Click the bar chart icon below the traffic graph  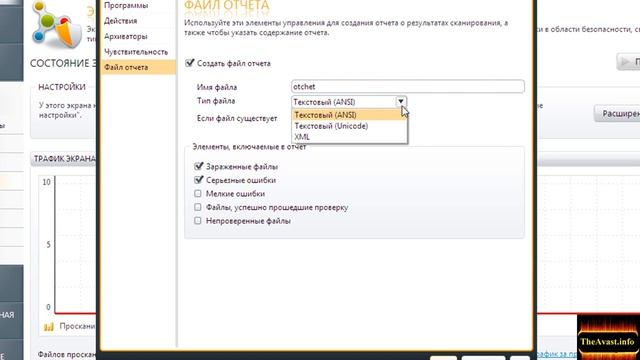(49, 327)
